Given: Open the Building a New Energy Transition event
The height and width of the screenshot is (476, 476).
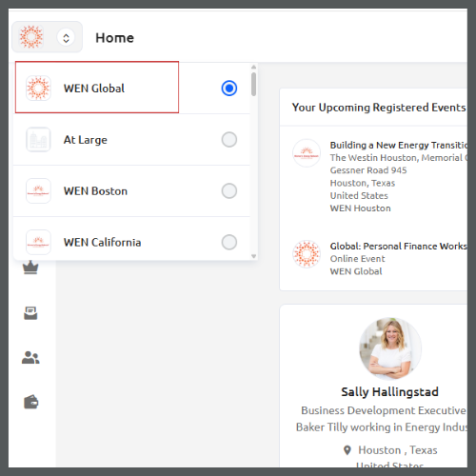Looking at the screenshot, I should pyautogui.click(x=398, y=146).
